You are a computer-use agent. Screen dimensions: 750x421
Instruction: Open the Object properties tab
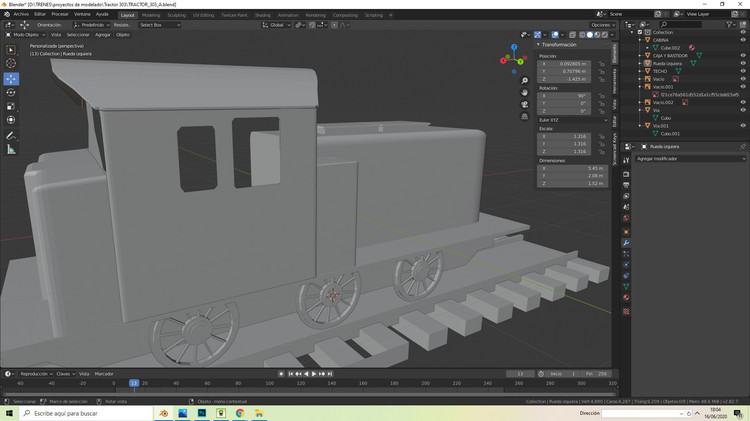(626, 232)
